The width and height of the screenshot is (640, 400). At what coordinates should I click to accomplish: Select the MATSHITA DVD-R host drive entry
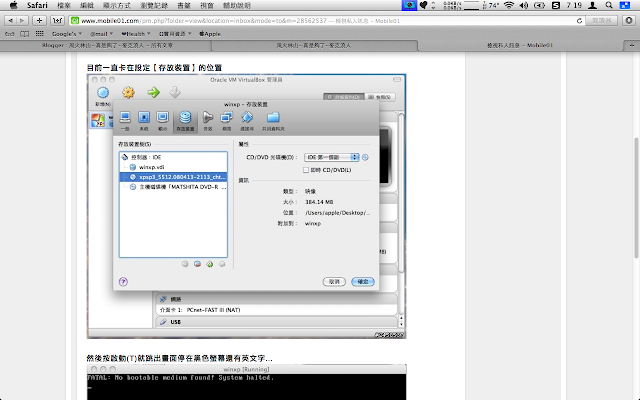[173, 187]
